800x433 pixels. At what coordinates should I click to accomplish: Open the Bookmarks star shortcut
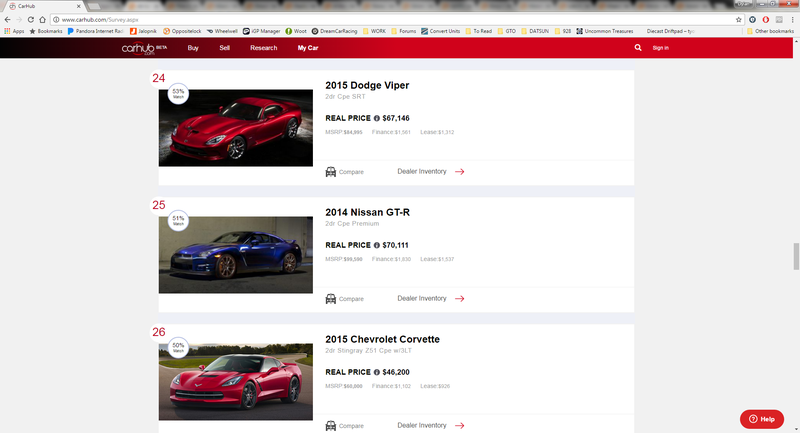(46, 31)
